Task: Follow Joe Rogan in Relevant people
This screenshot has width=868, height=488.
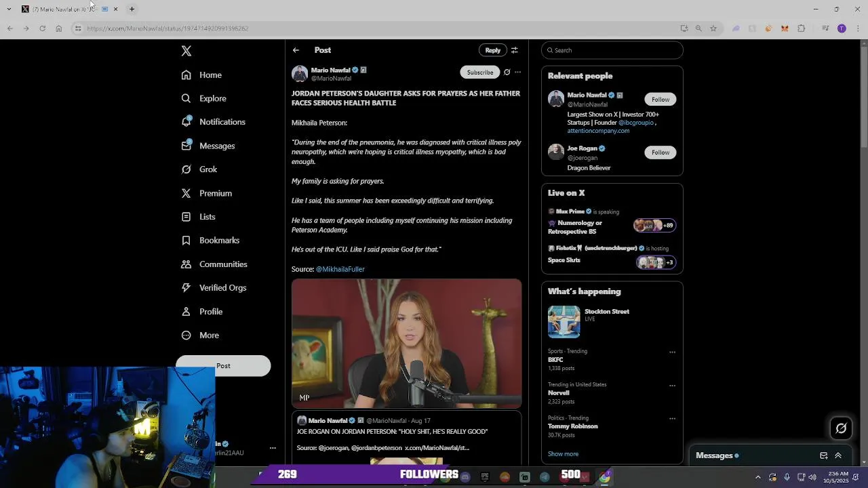Action: coord(660,152)
